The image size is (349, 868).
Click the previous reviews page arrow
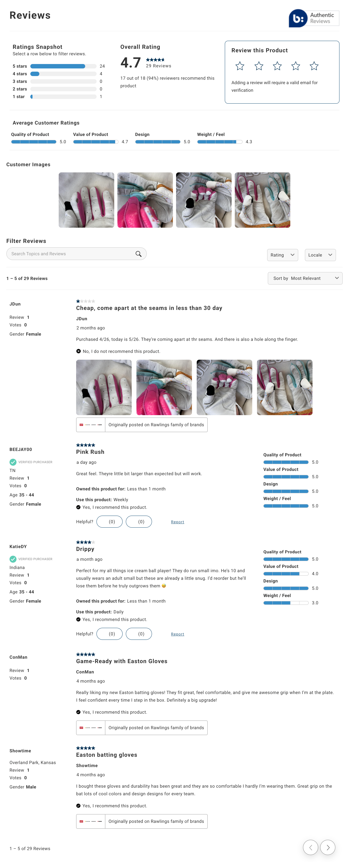tap(310, 847)
